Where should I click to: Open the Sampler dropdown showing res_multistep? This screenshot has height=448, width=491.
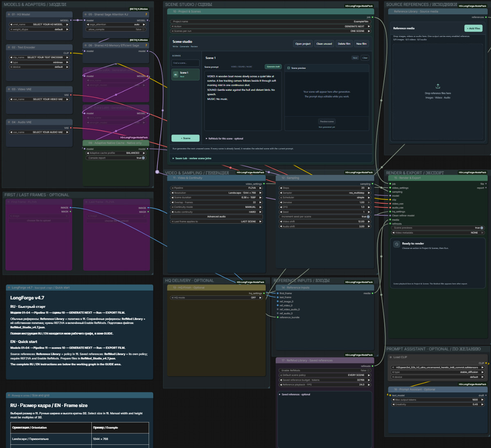[x=325, y=193]
